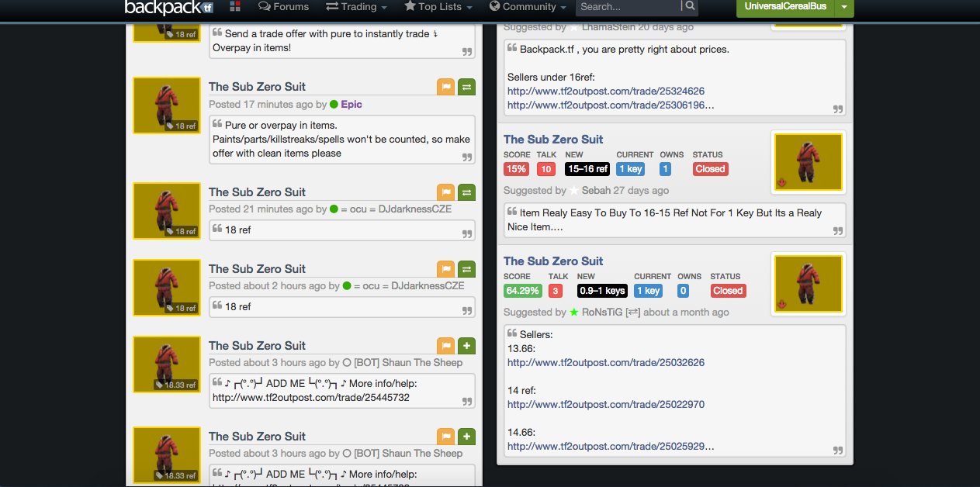
Task: Open Sub Zero Suit title posted 21 minutes ago
Action: (x=257, y=192)
